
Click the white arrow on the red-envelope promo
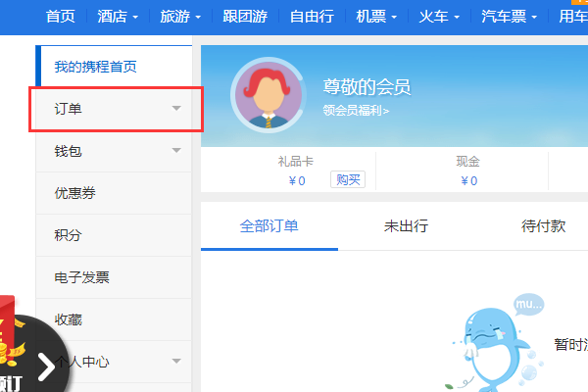pos(46,367)
